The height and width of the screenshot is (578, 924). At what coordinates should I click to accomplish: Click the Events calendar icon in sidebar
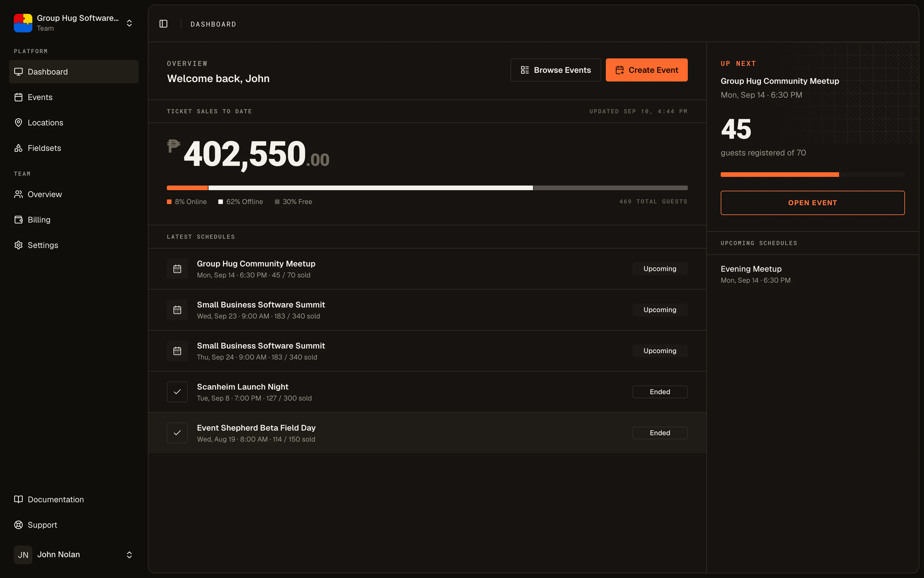(18, 97)
